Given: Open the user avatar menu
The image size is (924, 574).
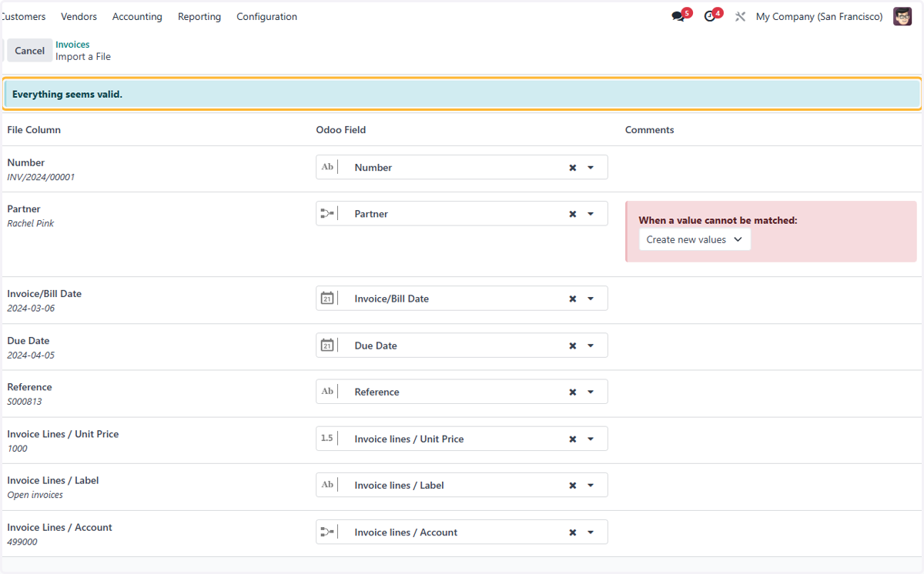Looking at the screenshot, I should 902,16.
